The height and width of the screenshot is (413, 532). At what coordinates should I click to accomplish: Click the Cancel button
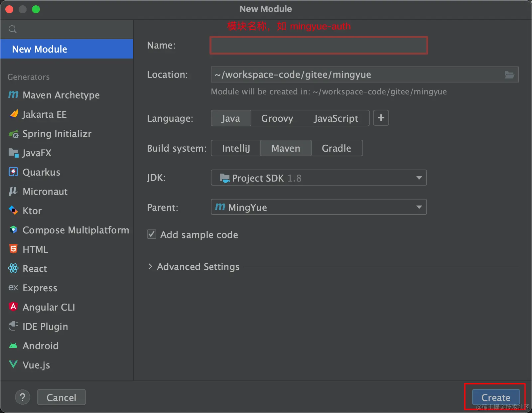coord(62,397)
